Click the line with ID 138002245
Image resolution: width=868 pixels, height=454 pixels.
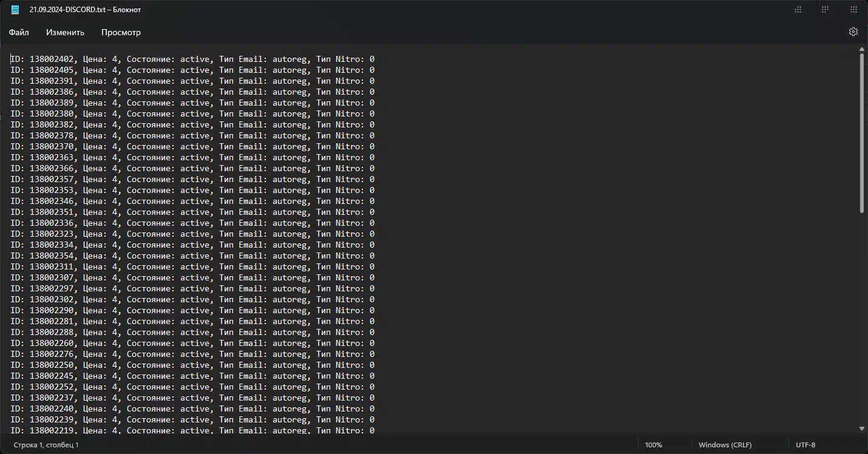(x=192, y=376)
